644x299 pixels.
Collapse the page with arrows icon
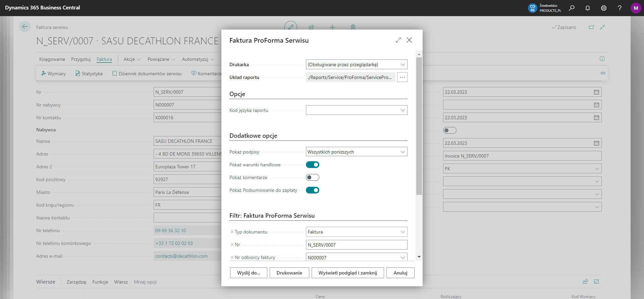tap(602, 27)
